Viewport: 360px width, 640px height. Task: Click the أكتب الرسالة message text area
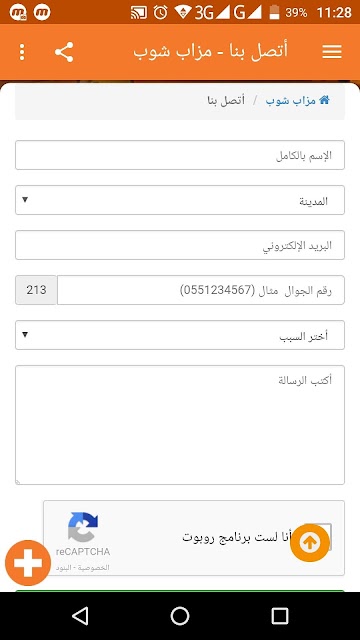click(180, 425)
